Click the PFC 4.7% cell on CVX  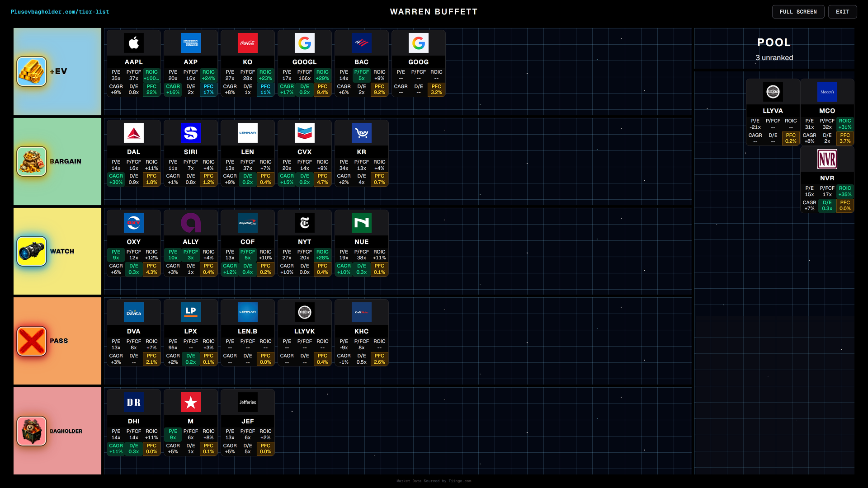click(322, 179)
